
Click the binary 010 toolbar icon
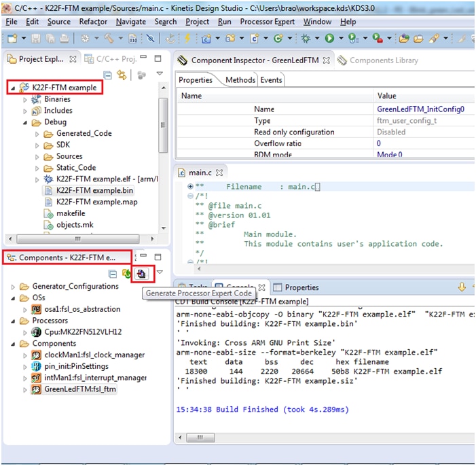coord(133,39)
